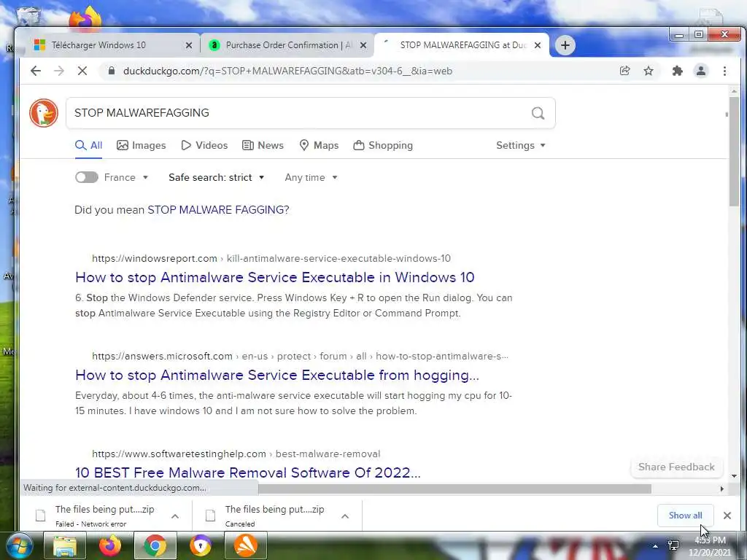The height and width of the screenshot is (560, 747).
Task: Open File Explorer from the taskbar
Action: (65, 545)
